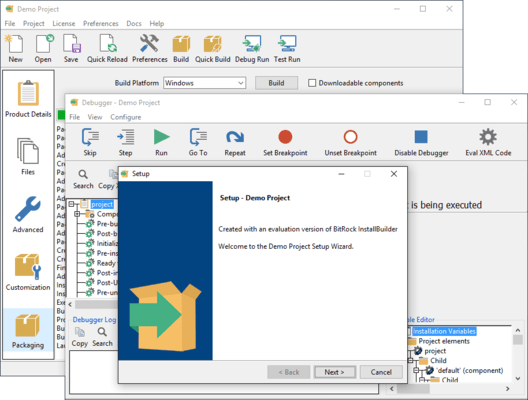Open the Docs menu
Viewport: 528px width, 400px height.
click(134, 24)
